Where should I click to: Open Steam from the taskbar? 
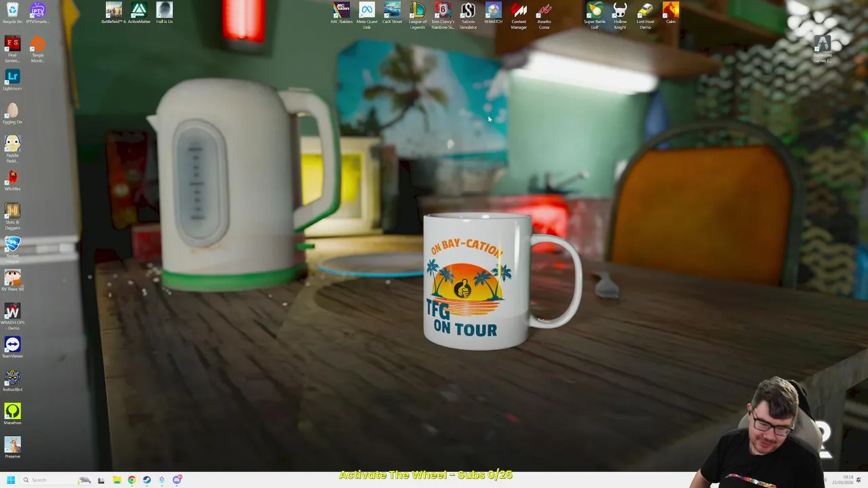click(146, 480)
